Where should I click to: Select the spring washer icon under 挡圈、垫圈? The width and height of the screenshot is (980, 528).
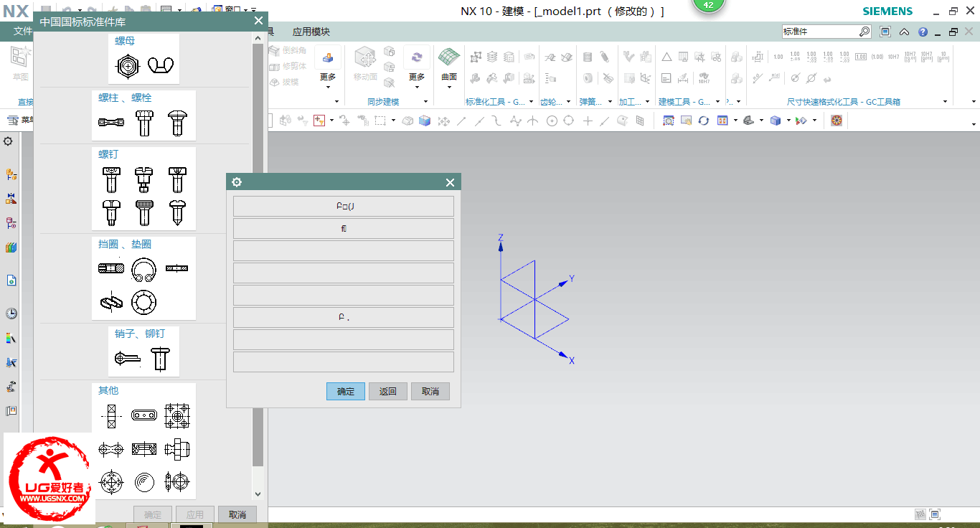(111, 302)
